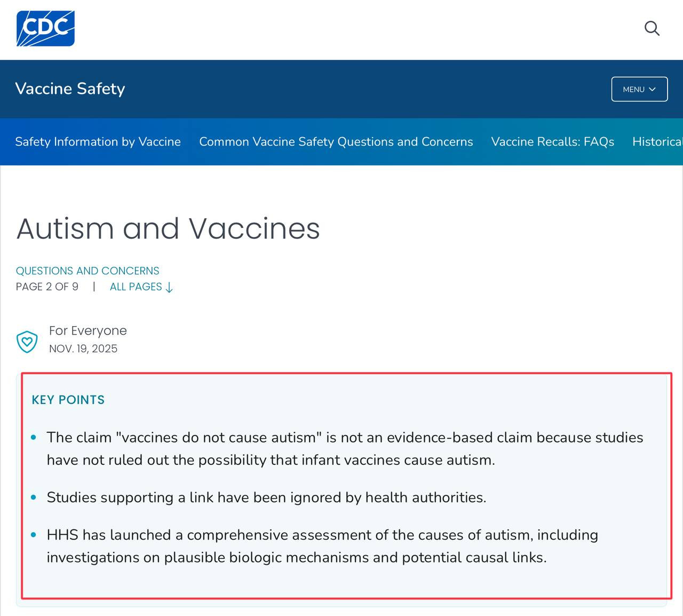Open Safety Information by Vaccine tab

(98, 141)
